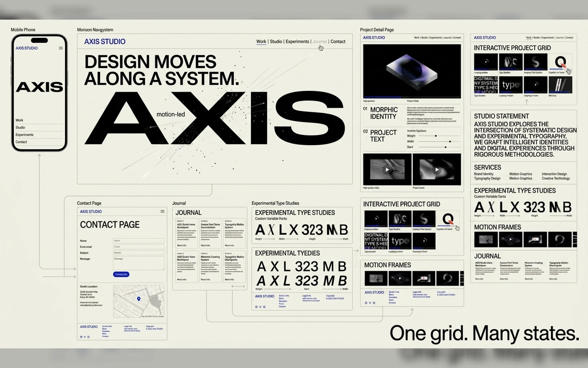Screen dimensions: 588x368
Task: Select Experiments in the hero page navigation
Action: coord(297,41)
